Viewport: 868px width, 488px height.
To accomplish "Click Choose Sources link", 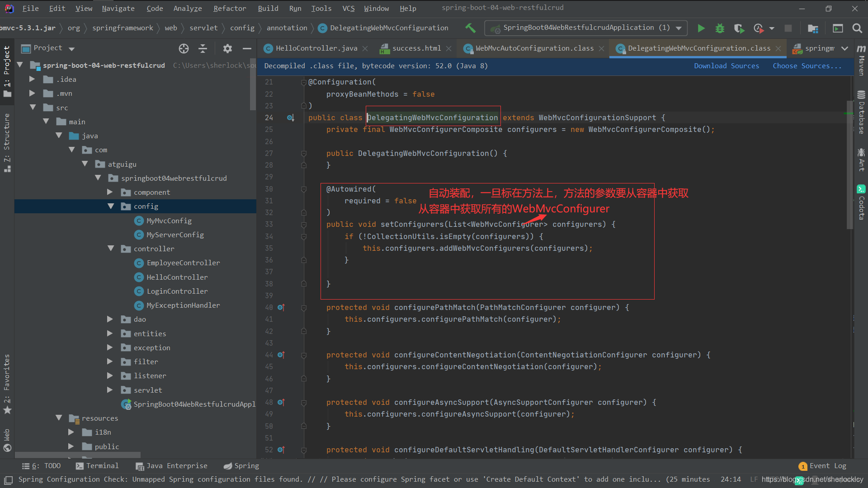I will [x=807, y=66].
